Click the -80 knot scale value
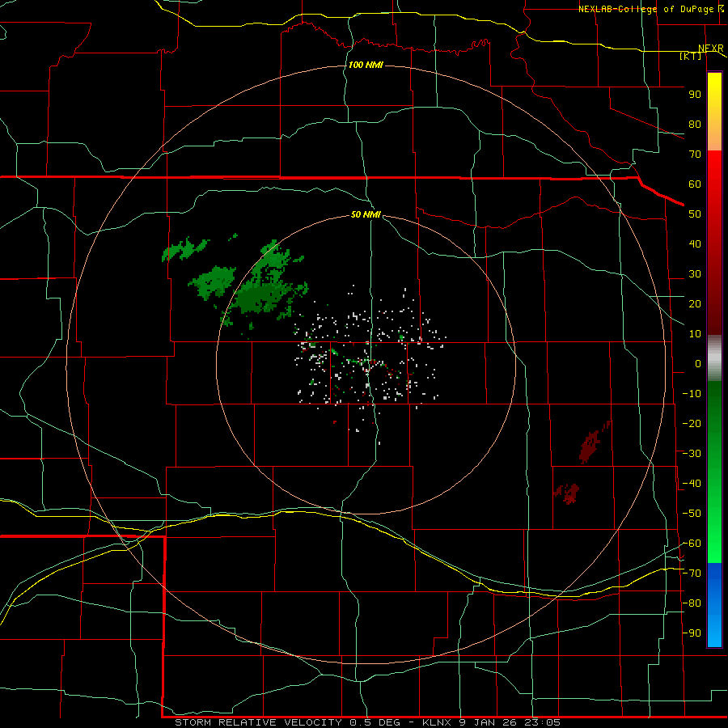Viewport: 728px width, 728px height. click(692, 603)
